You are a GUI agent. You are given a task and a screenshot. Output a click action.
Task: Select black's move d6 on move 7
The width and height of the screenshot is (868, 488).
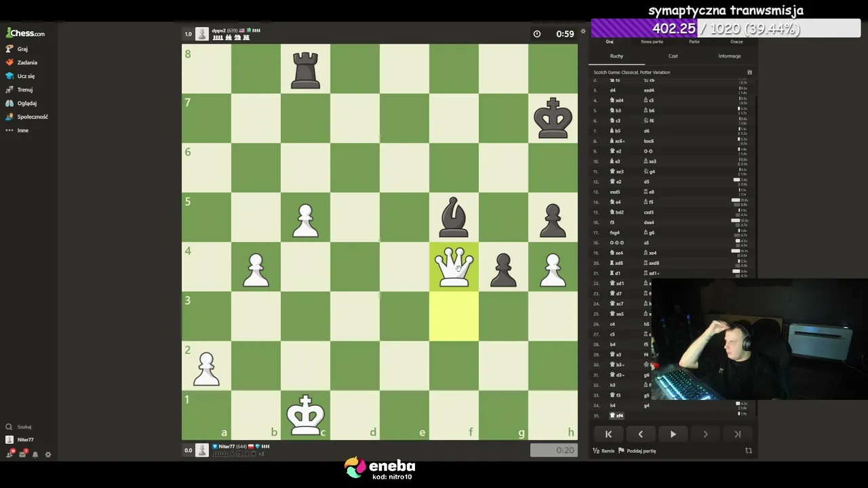(x=646, y=131)
